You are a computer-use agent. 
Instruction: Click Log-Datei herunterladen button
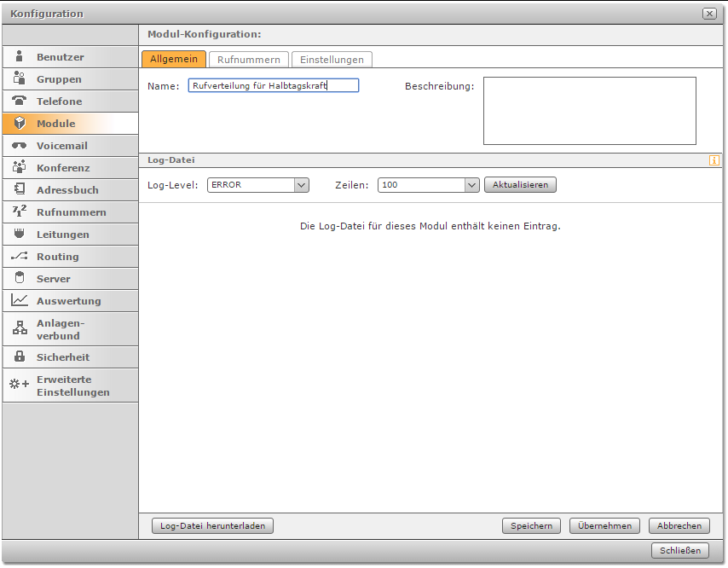(212, 526)
